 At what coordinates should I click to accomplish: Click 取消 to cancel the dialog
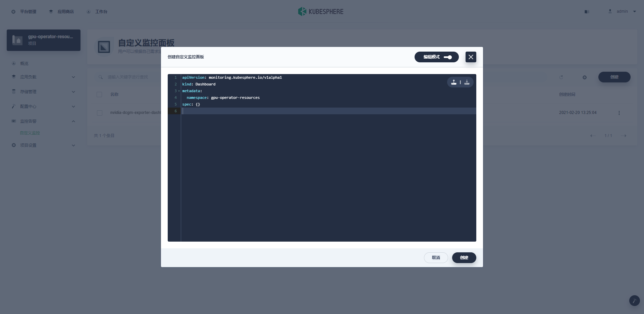click(x=436, y=258)
